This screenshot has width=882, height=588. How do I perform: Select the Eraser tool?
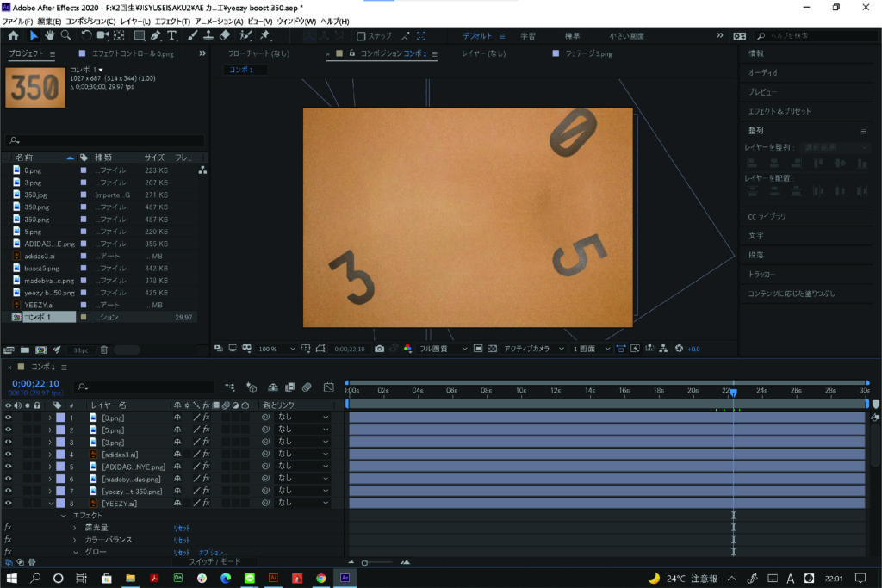(225, 35)
